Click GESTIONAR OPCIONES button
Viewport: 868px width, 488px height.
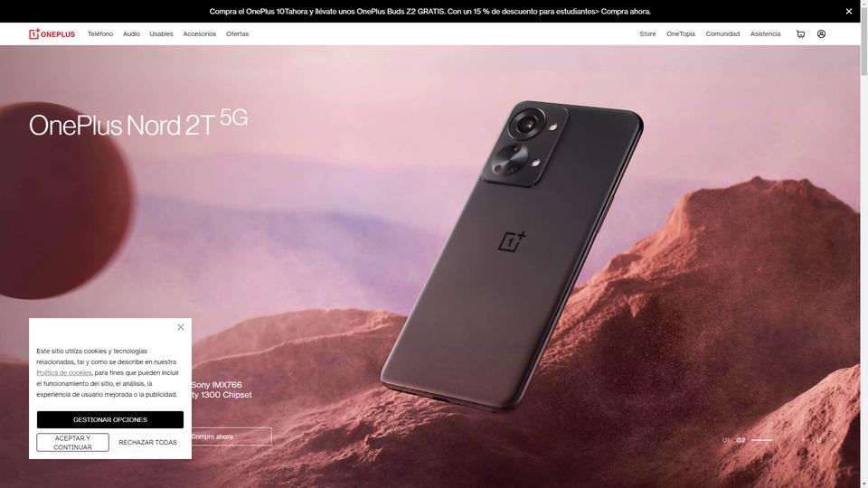click(110, 419)
